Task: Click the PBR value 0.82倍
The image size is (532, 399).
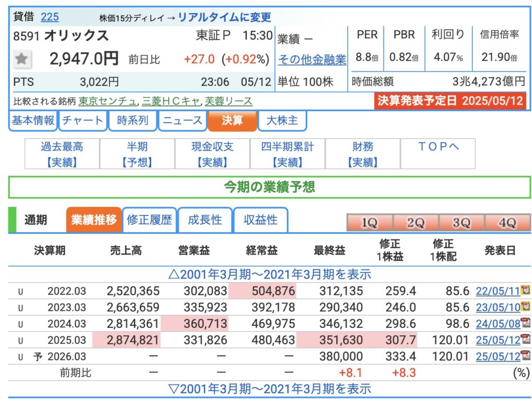Action: (x=404, y=57)
